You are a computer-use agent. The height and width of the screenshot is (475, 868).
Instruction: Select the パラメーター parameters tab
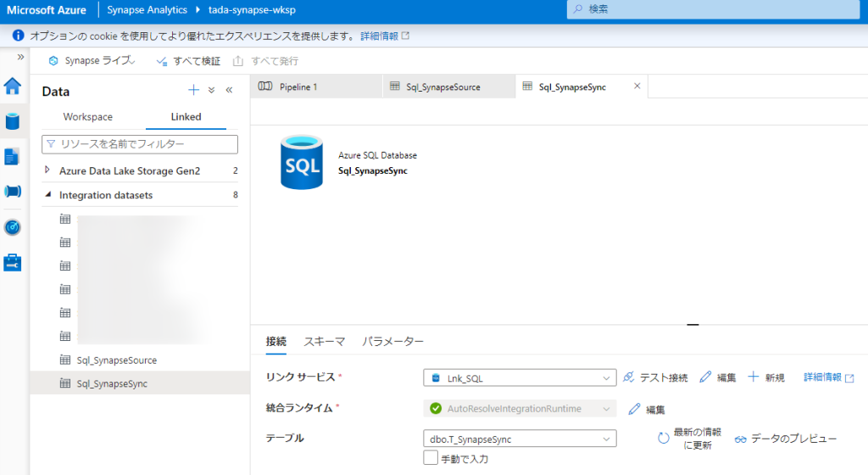click(393, 342)
